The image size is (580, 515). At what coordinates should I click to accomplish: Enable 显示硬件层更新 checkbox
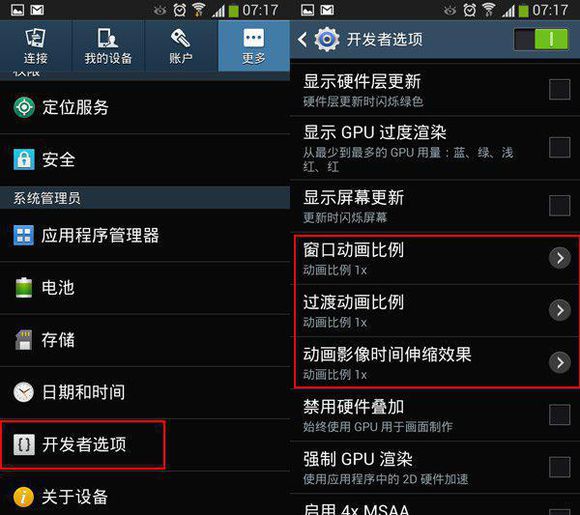[x=559, y=89]
